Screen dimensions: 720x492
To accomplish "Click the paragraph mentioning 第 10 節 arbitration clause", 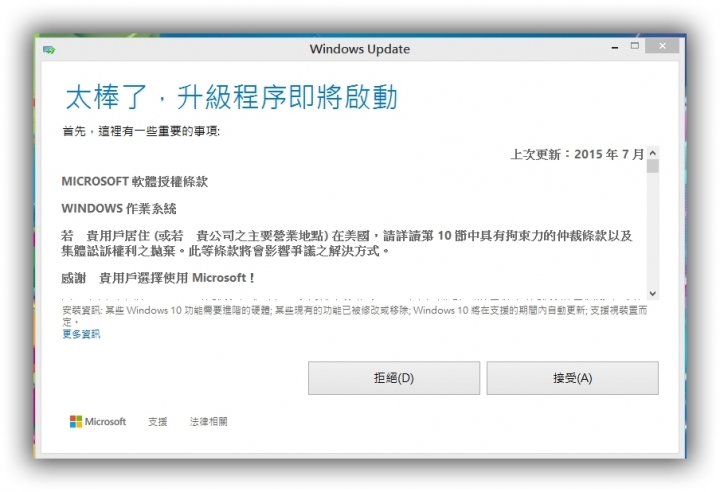I will (347, 243).
